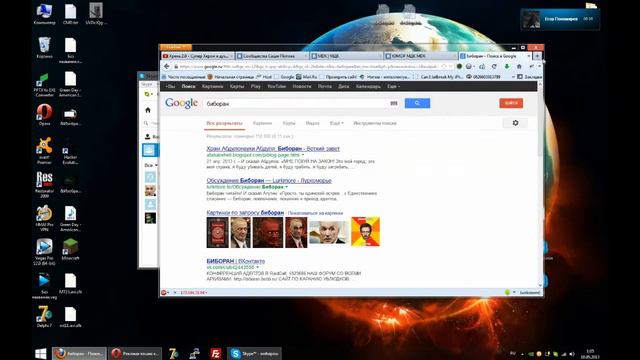Open the Recycle Bin desktop icon
Viewport: 640px width, 360px height.
pyautogui.click(x=44, y=47)
